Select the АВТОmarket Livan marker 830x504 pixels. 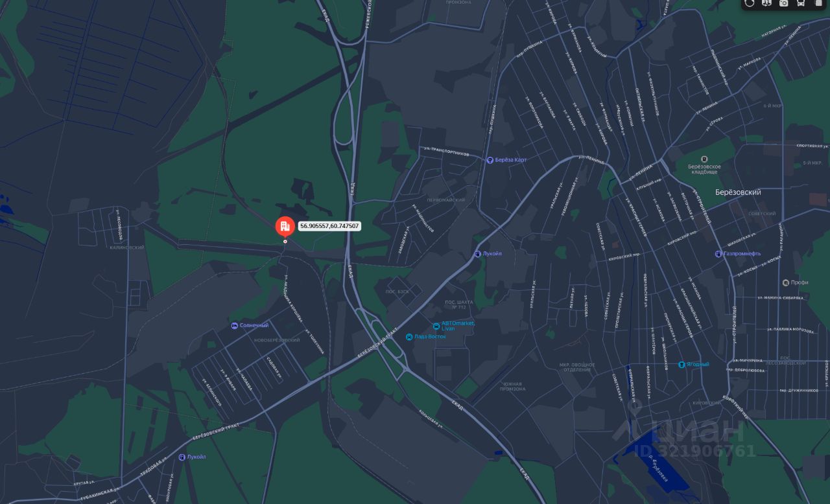454,326
